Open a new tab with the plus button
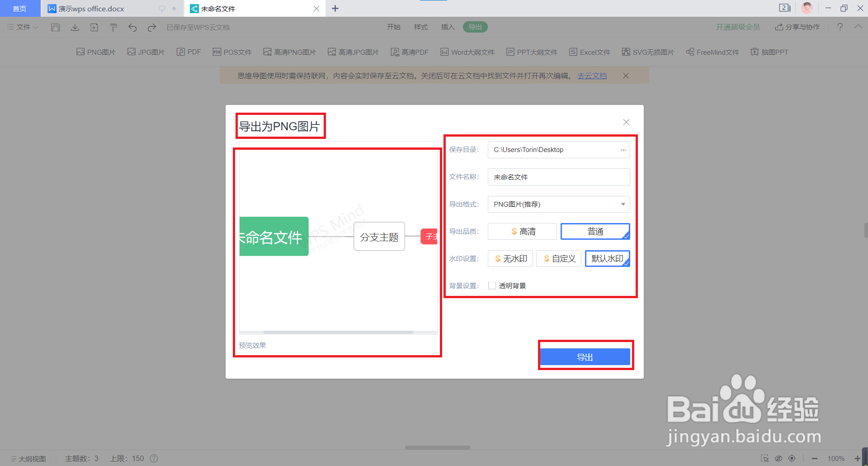 [335, 9]
